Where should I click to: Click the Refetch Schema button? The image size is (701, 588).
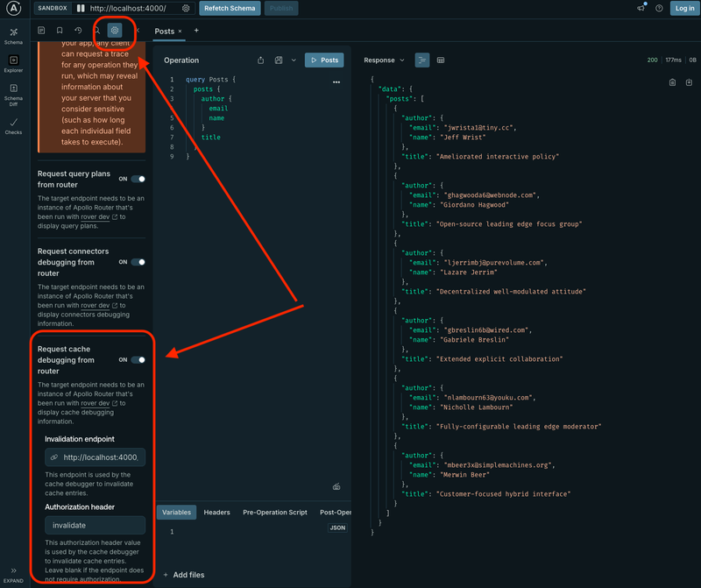(x=229, y=8)
